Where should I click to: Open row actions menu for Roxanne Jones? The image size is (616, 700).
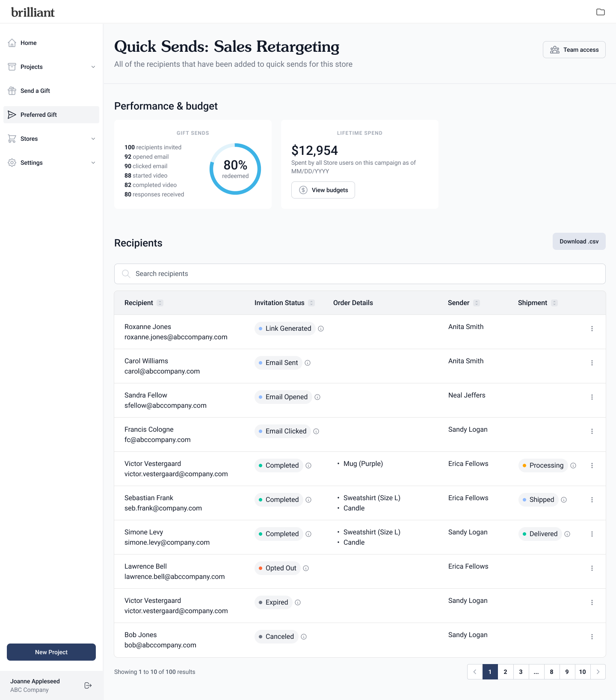click(592, 329)
